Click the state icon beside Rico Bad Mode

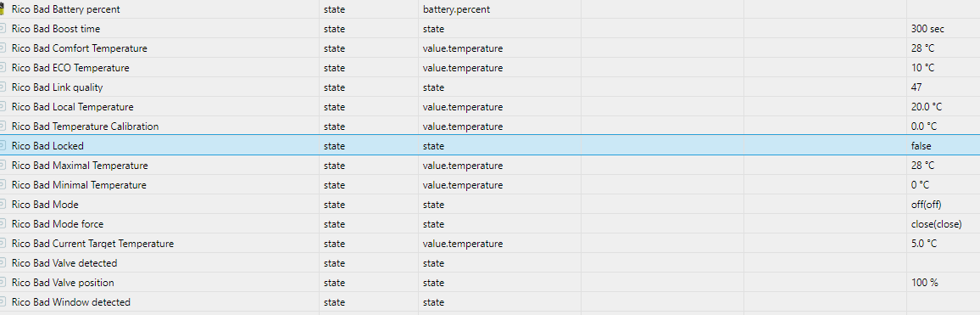[3, 204]
